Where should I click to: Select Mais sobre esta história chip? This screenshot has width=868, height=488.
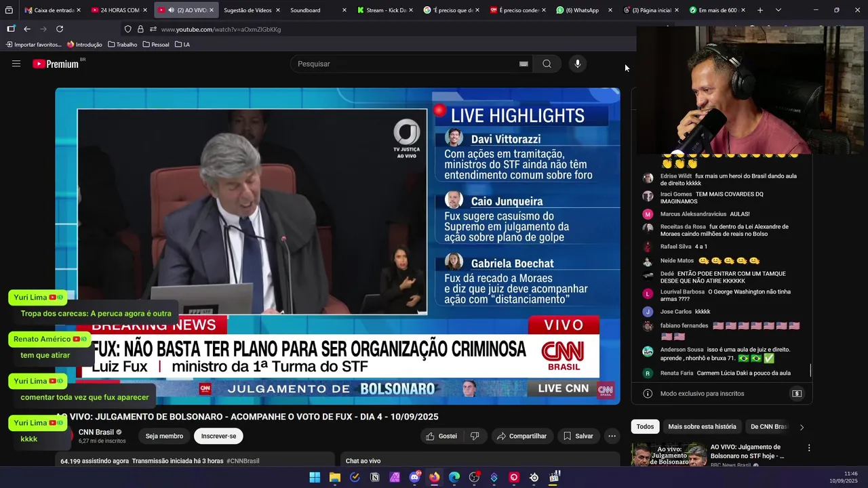tap(702, 426)
